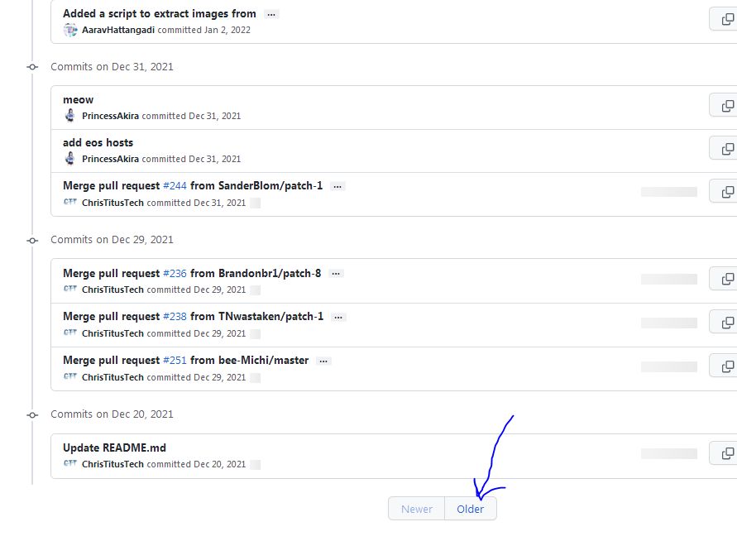This screenshot has width=737, height=560.
Task: Open ChrisTitusTech avatar on #236 merge commit
Action: (x=70, y=290)
